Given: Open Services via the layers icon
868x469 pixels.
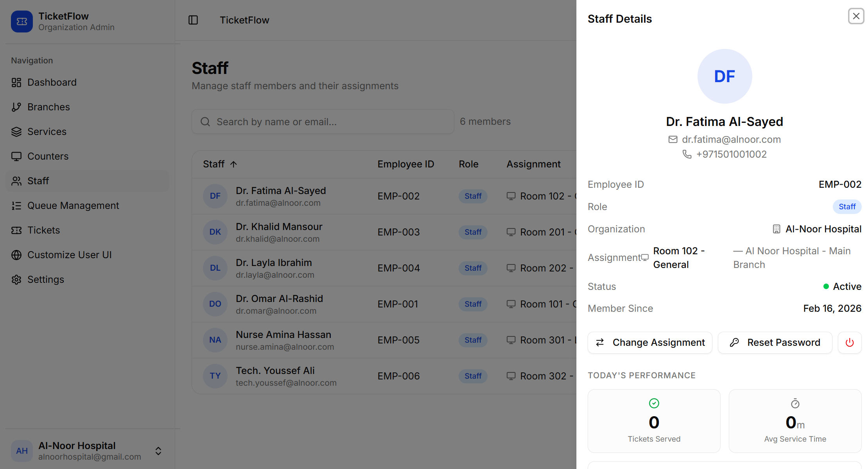Looking at the screenshot, I should [x=16, y=132].
